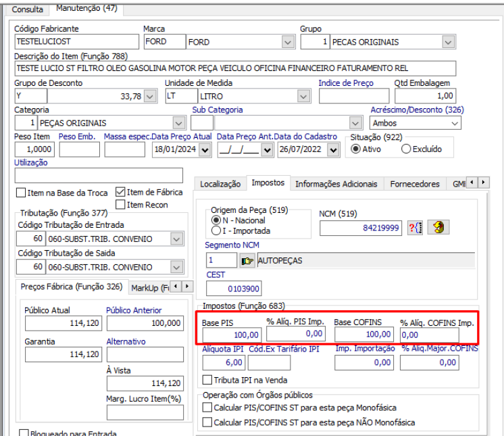Click the empty Utilização text field
Screen dimensions: 504x436
point(99,176)
